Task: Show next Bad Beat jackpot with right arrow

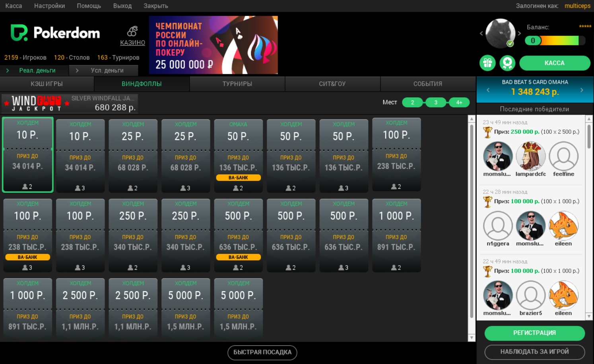Action: 582,90
